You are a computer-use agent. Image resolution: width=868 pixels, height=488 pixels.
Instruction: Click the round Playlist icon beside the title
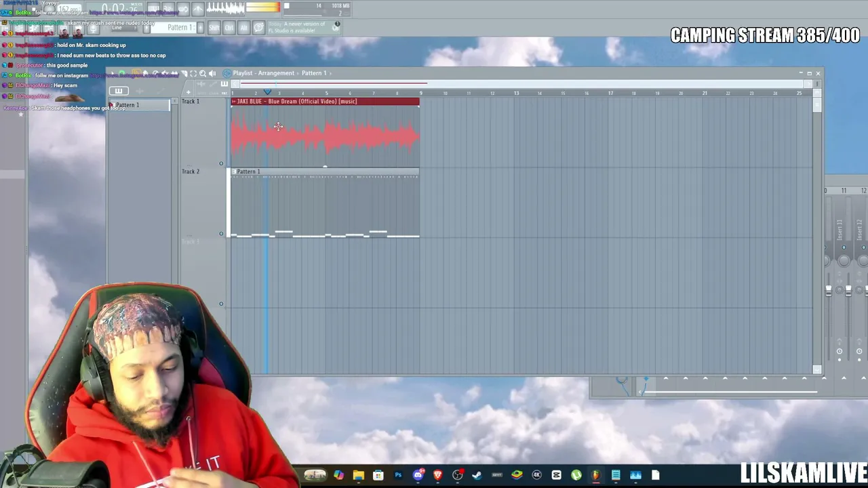click(226, 73)
